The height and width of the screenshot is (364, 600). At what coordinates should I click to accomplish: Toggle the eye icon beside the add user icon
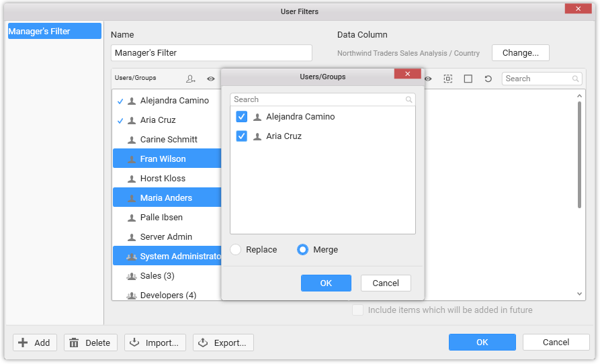(x=210, y=79)
